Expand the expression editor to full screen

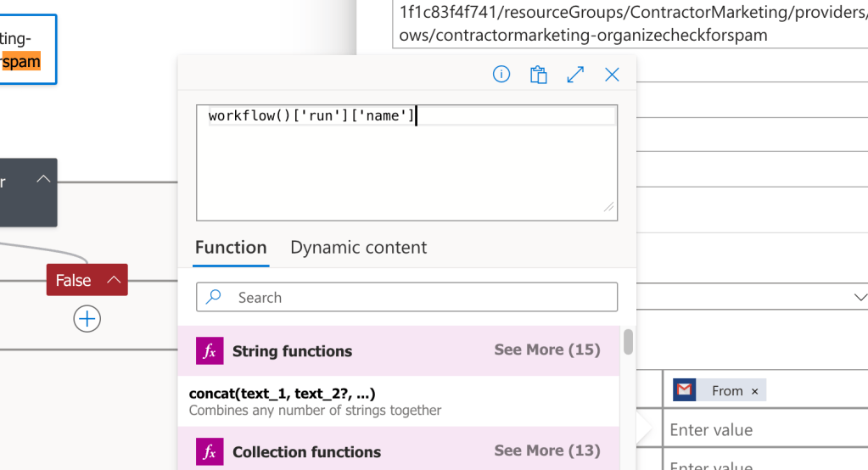tap(576, 74)
